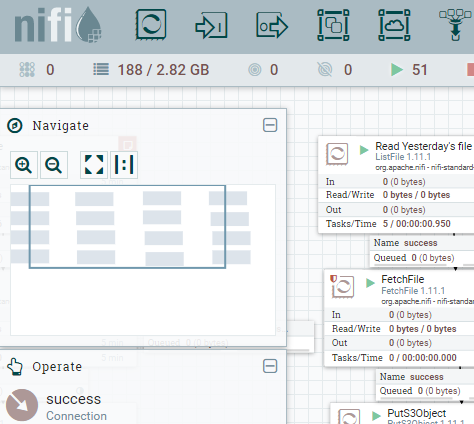This screenshot has width=474, height=424.
Task: Click the NiFi logo
Action: click(57, 25)
